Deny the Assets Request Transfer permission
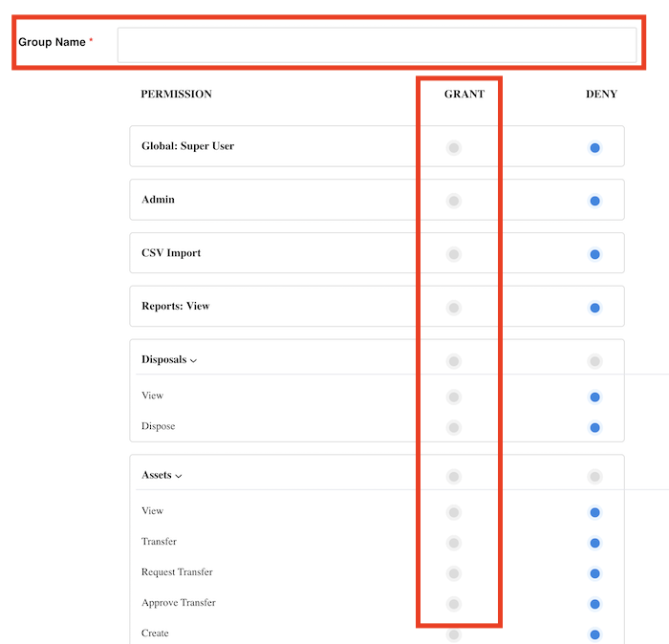This screenshot has width=669, height=644. coord(594,573)
